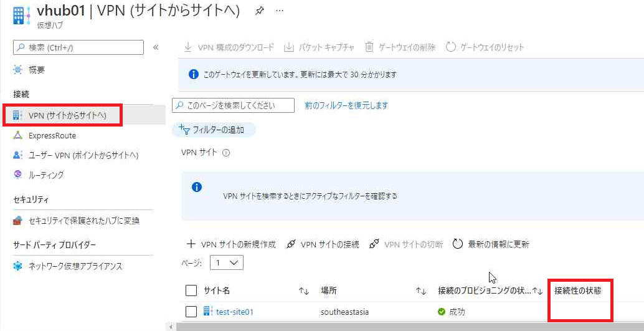
Task: Click VPN サイトの切断 button
Action: pyautogui.click(x=406, y=244)
